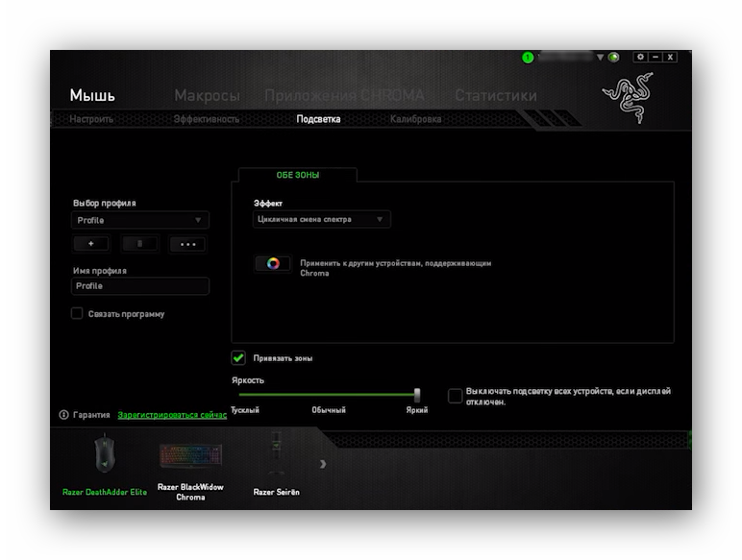
Task: Open the Калибровка subtab
Action: click(415, 119)
